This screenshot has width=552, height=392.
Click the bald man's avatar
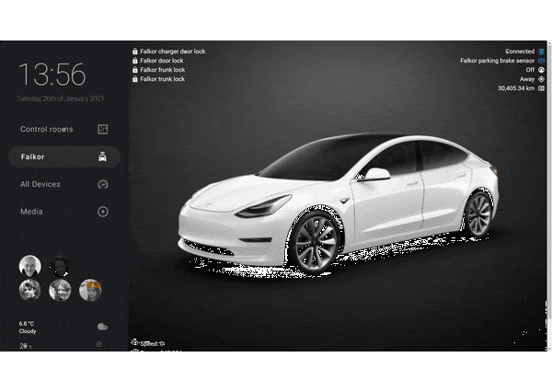(x=30, y=266)
